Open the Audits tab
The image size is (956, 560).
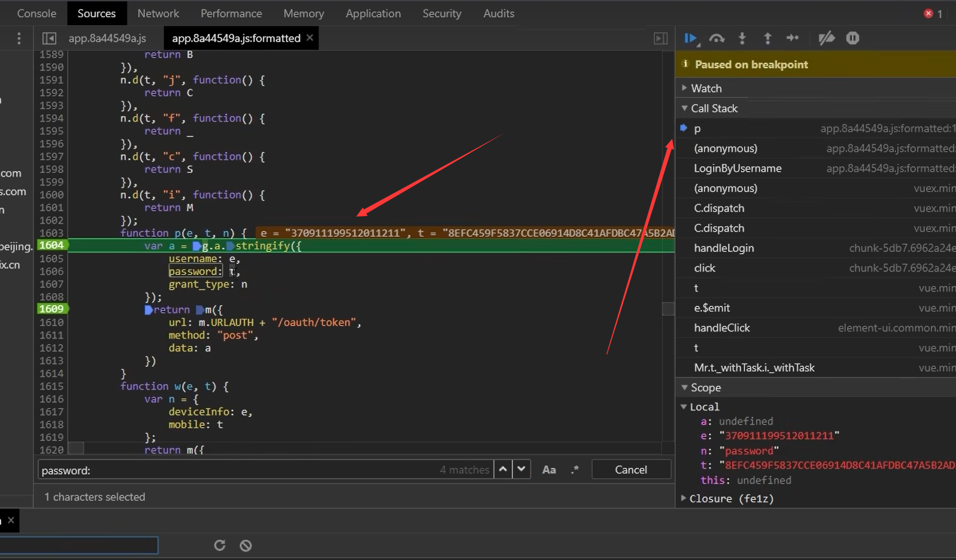499,13
